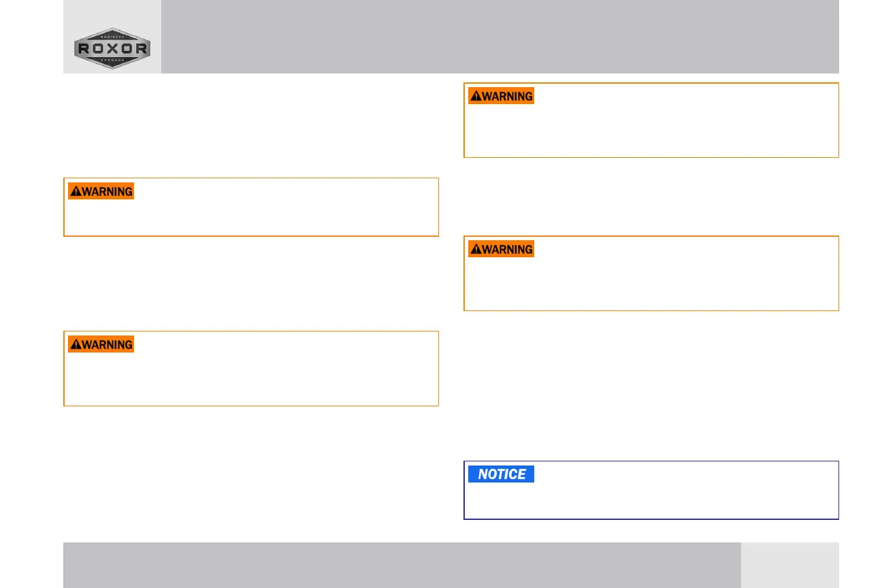882x588 pixels.
Task: Click inside the blue-bordered NOTICE box body
Action: [651, 500]
